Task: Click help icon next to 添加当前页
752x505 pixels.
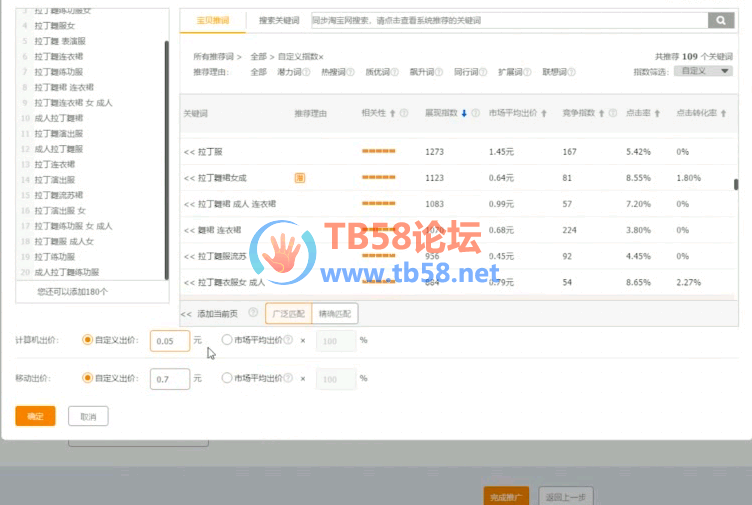Action: tap(253, 314)
